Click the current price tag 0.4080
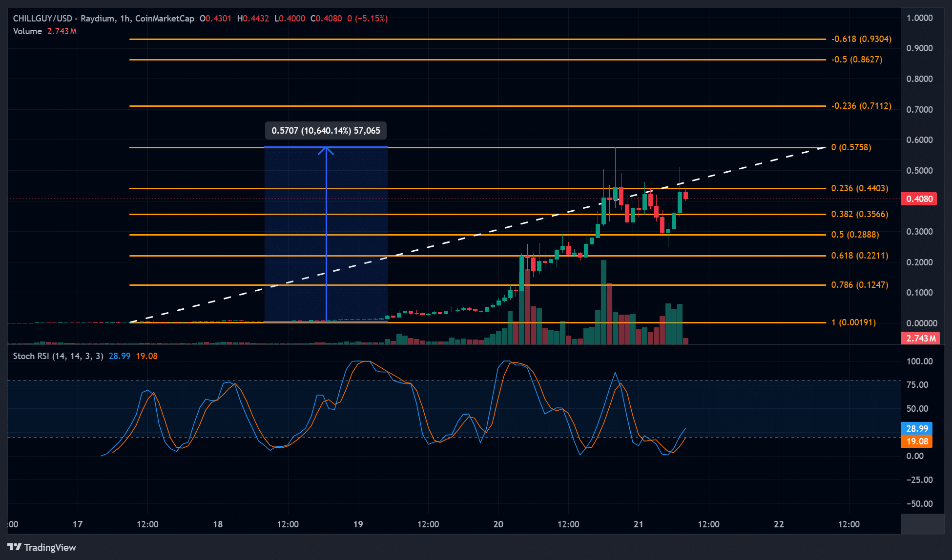This screenshot has width=952, height=560. click(919, 199)
